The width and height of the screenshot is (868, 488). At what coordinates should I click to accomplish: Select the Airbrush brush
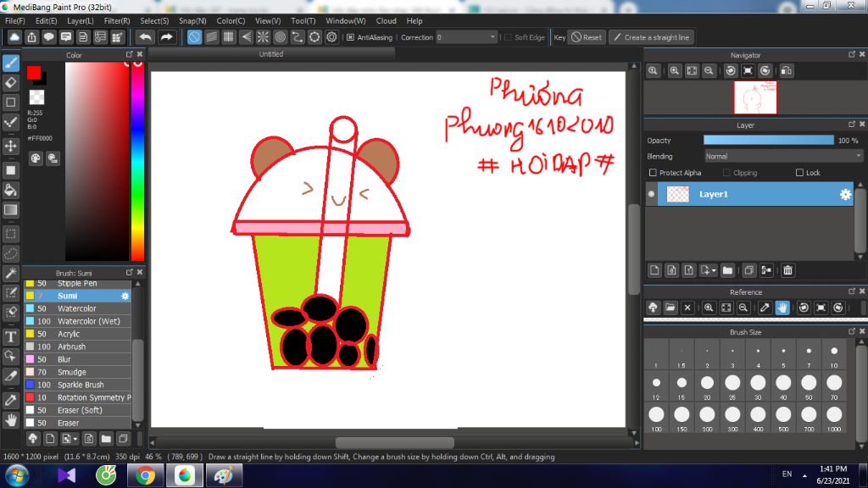click(x=77, y=347)
